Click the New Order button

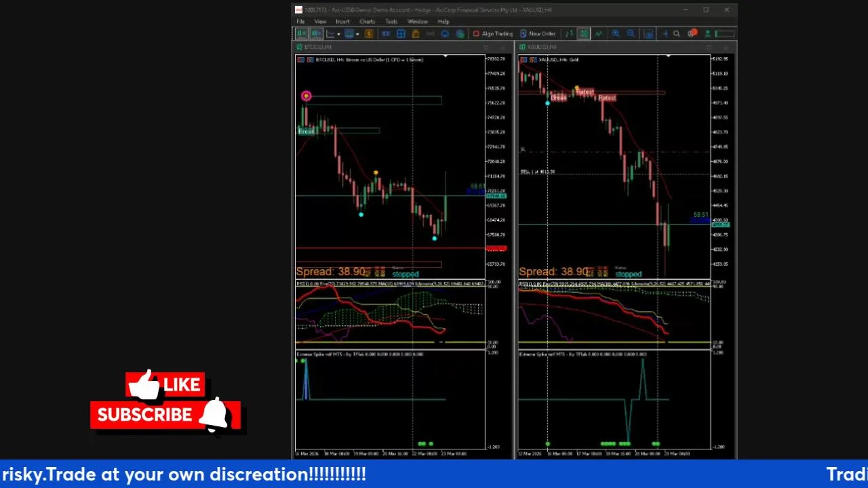click(x=538, y=34)
